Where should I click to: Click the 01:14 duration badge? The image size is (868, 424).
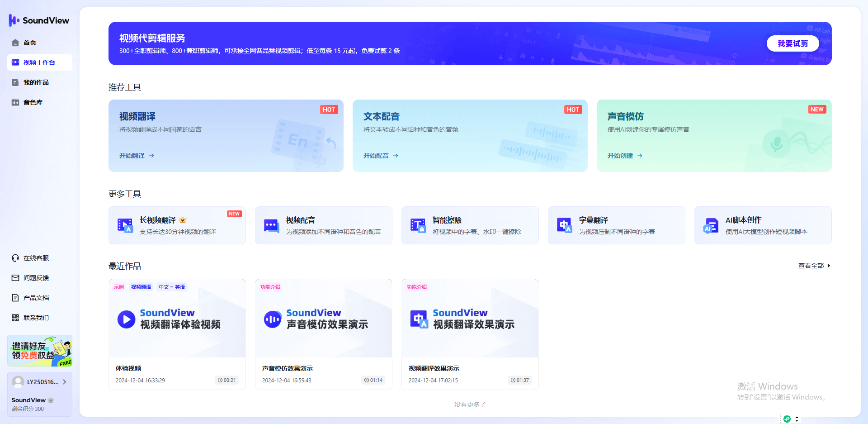pyautogui.click(x=373, y=380)
